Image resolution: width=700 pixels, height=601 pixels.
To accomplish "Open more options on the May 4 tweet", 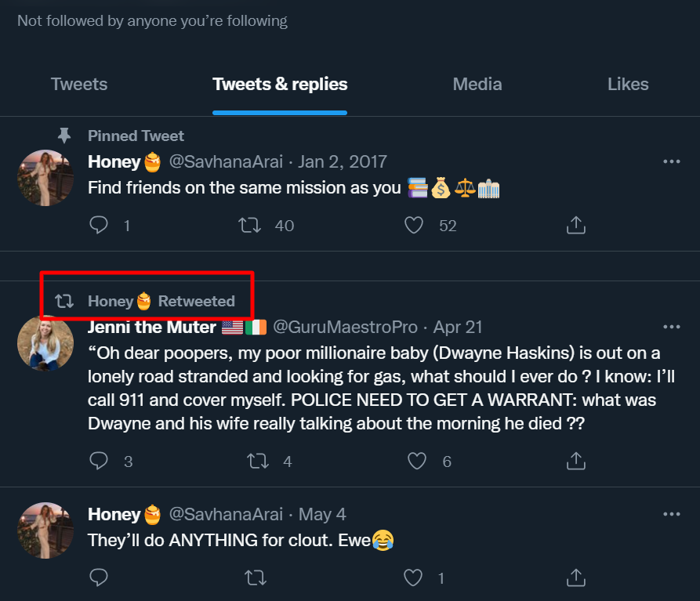I will pos(672,515).
